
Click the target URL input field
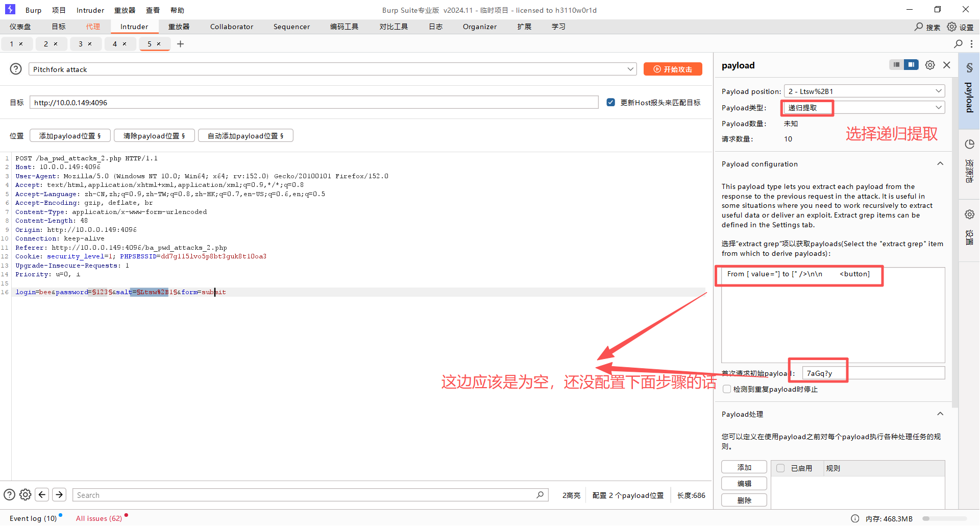314,102
